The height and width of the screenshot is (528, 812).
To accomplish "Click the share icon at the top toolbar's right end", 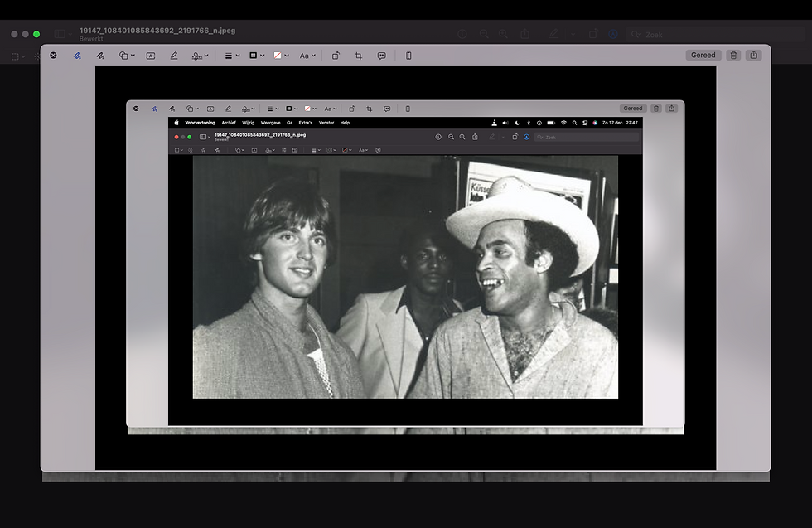I will 753,56.
